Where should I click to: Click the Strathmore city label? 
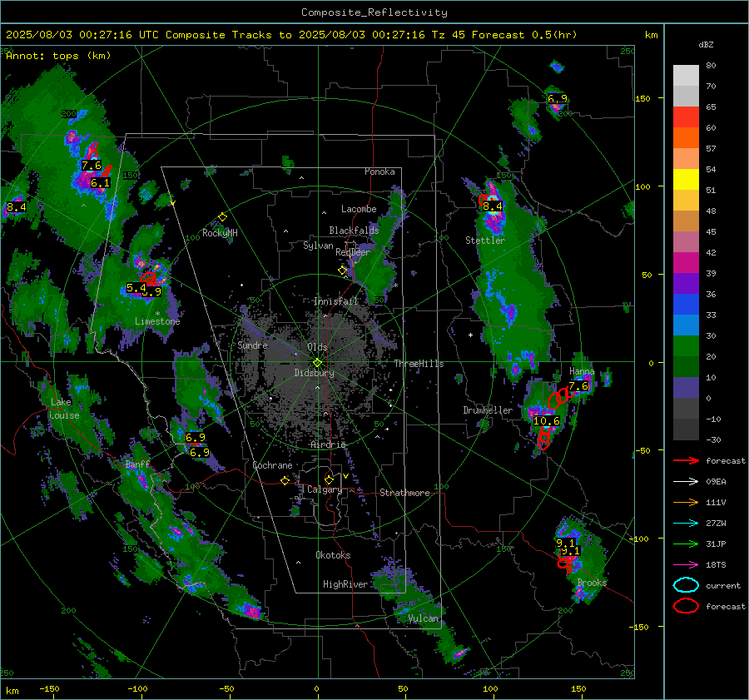coord(404,493)
